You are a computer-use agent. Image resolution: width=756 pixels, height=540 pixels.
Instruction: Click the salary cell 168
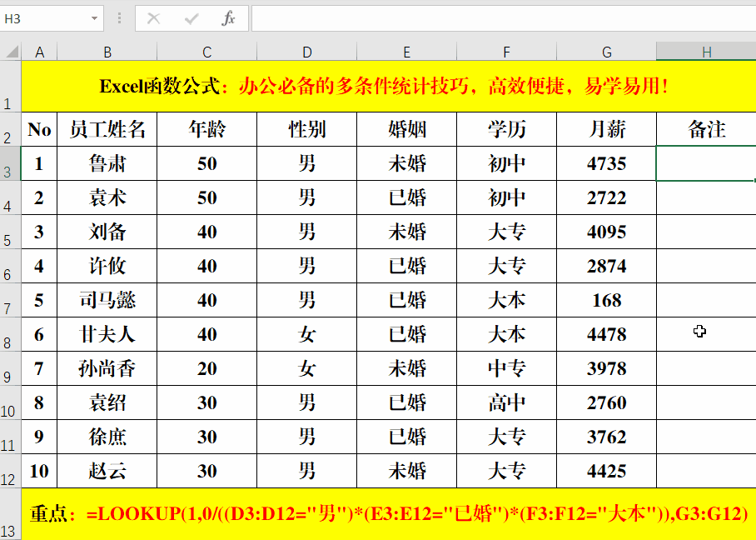pyautogui.click(x=606, y=300)
